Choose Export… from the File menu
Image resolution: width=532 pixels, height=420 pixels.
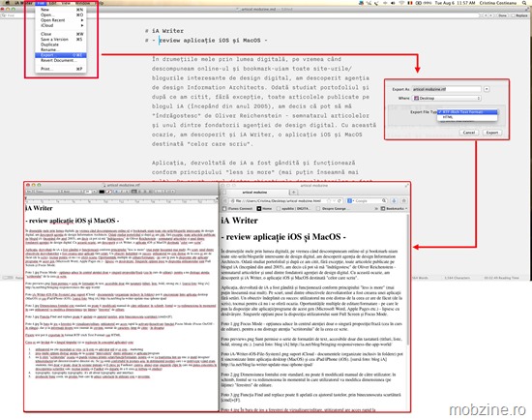[x=61, y=55]
